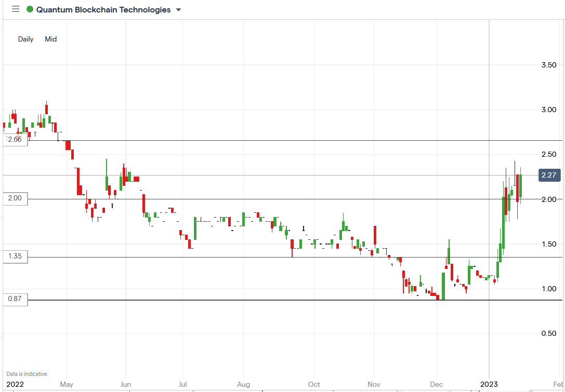This screenshot has width=565, height=392.
Task: Click the 1.50 price axis label
Action: [x=549, y=244]
